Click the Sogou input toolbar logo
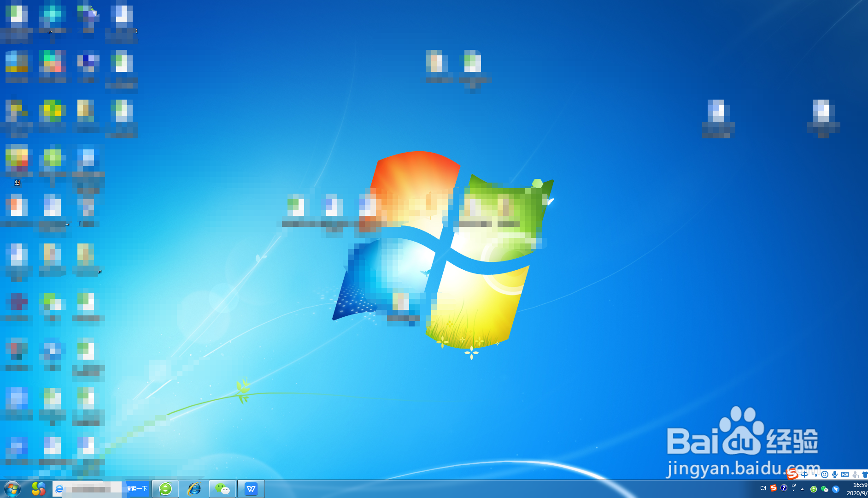The width and height of the screenshot is (868, 498). coord(792,474)
